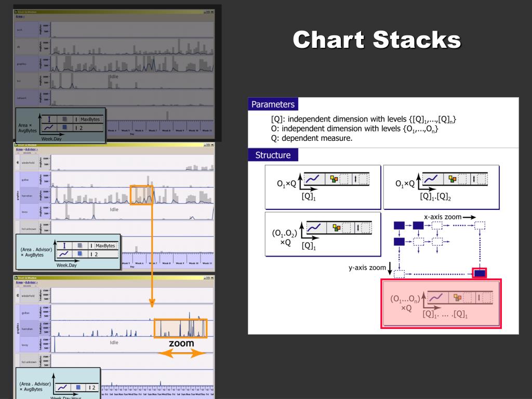
Task: Click the colored squares icon in the O1×Q [Q]1 structure box
Action: pos(334,179)
